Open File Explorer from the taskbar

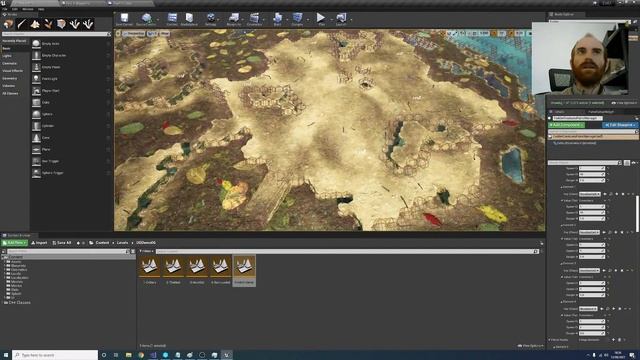pos(129,355)
